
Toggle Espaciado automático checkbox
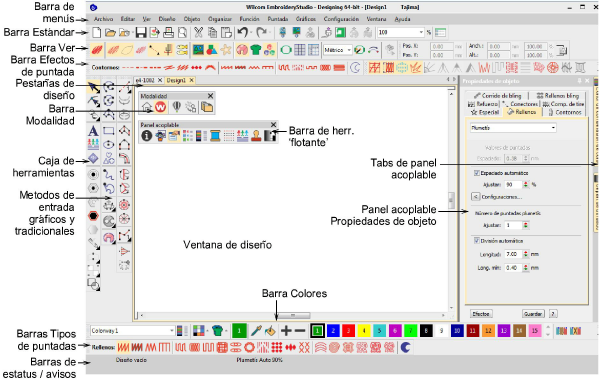[476, 173]
